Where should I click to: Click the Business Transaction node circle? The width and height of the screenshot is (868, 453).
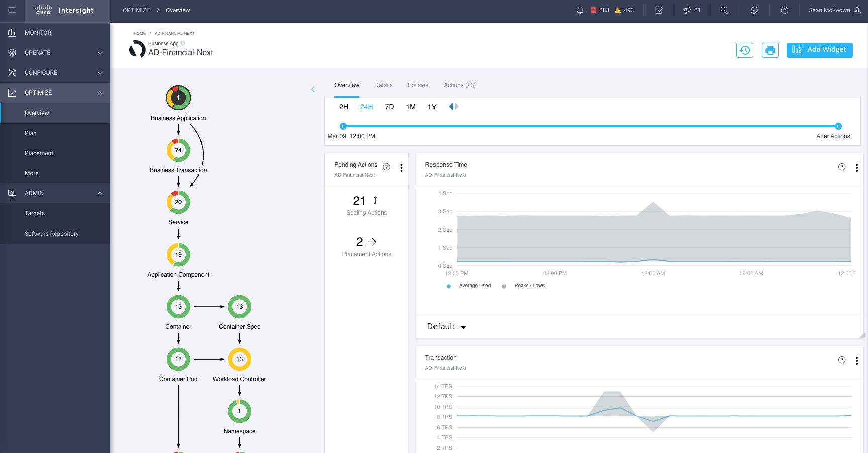pyautogui.click(x=178, y=150)
